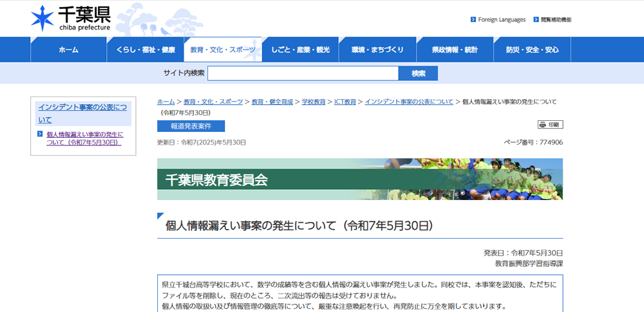The height and width of the screenshot is (312, 644).
Task: Click the インシデント事案の公表について breadcrumb link
Action: 409,102
